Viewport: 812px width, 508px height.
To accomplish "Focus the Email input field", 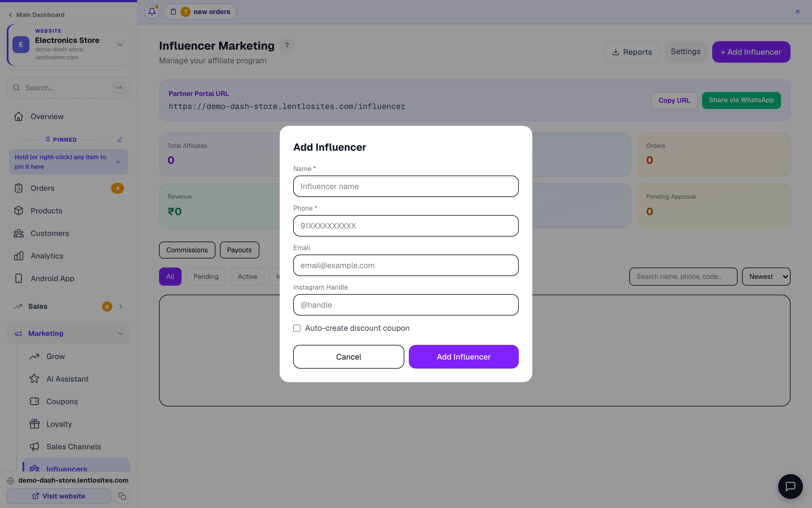I will point(406,265).
